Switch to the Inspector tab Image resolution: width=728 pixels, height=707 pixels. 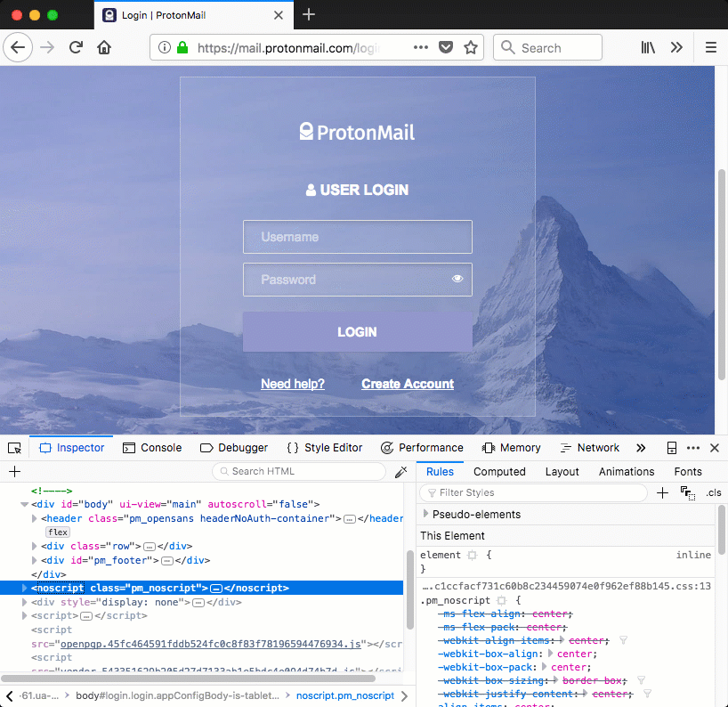[71, 448]
